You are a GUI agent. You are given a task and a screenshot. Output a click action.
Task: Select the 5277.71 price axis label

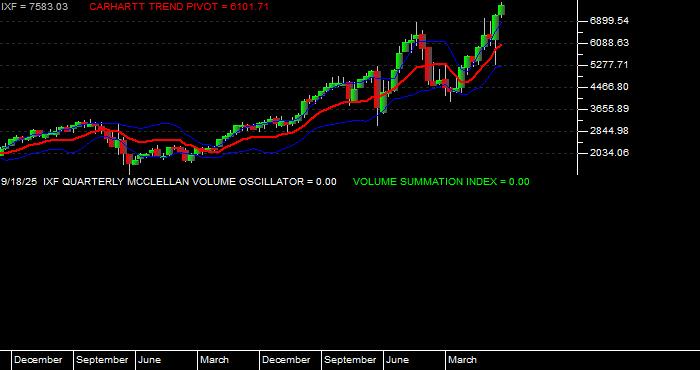pos(609,65)
